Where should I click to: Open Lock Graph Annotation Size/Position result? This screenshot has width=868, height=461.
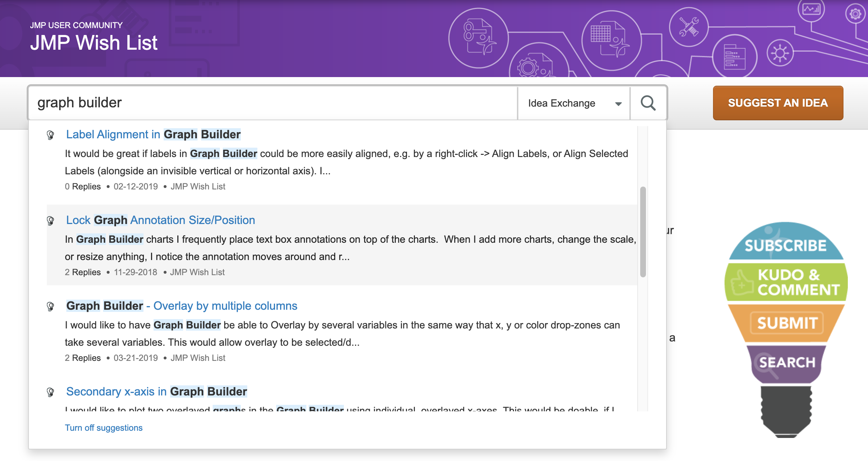tap(160, 220)
